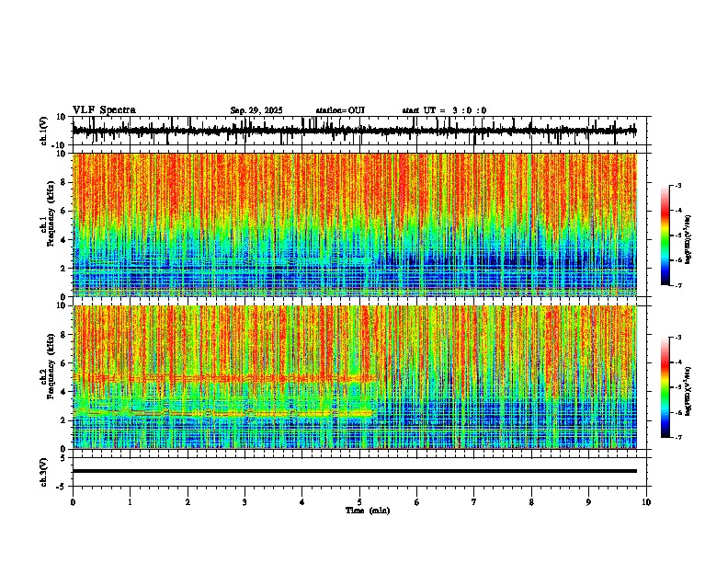The width and height of the screenshot is (728, 563).
Task: Click the ch.2 spectrogram "6" kHz tick label
Action: (x=64, y=363)
